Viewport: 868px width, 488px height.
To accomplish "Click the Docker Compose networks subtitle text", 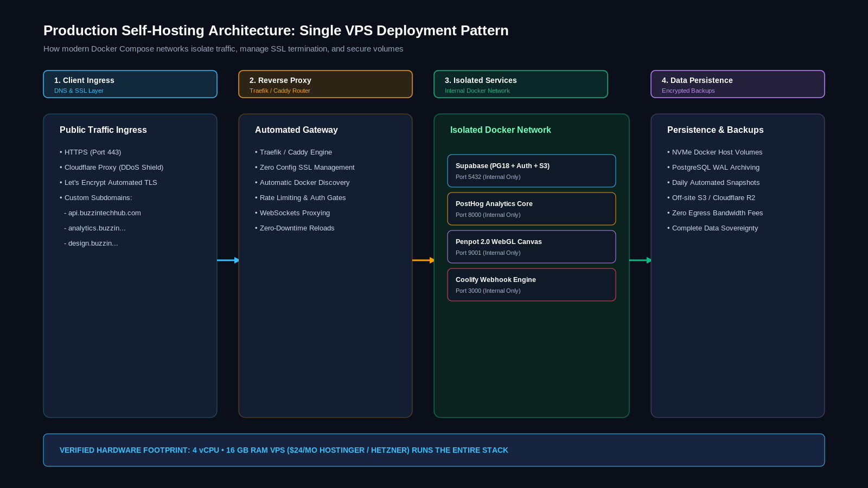I will (224, 49).
